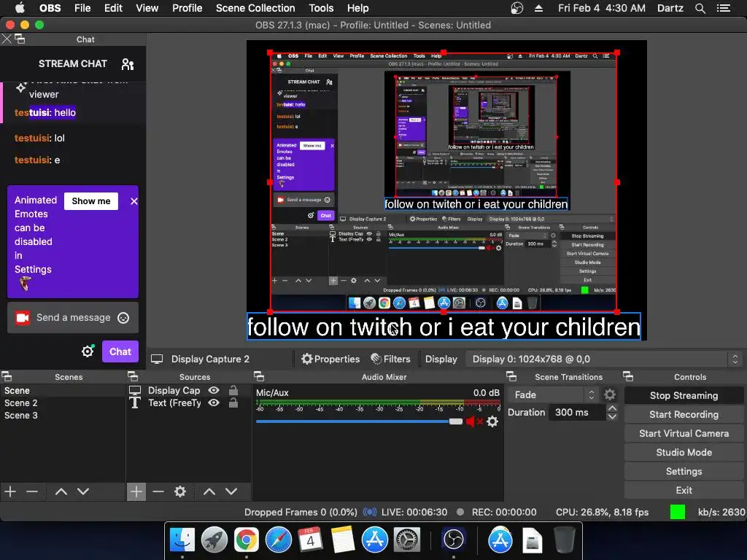The image size is (747, 560).
Task: Pop out the Sources dock icon
Action: pyautogui.click(x=133, y=377)
